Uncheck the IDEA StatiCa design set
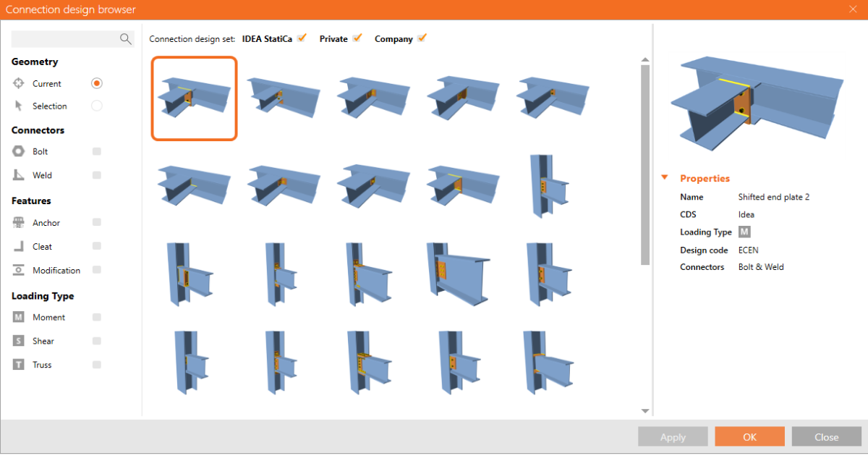 click(x=302, y=38)
